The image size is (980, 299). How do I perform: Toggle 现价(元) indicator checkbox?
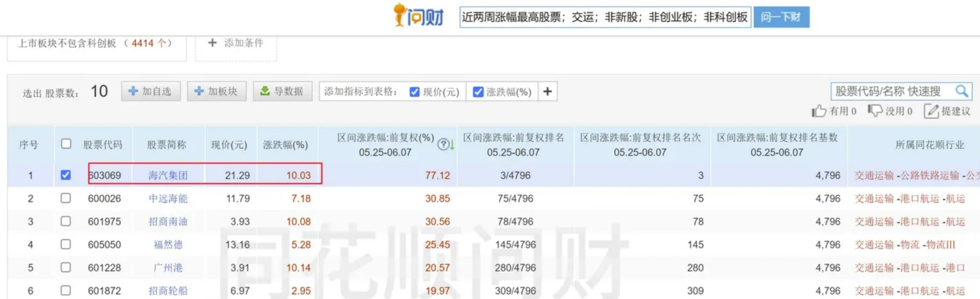[x=414, y=92]
